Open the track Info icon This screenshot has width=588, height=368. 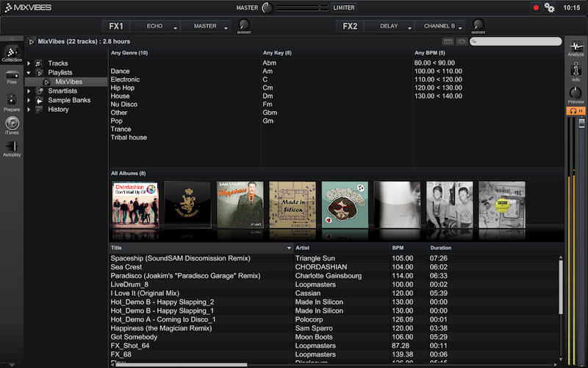[576, 71]
